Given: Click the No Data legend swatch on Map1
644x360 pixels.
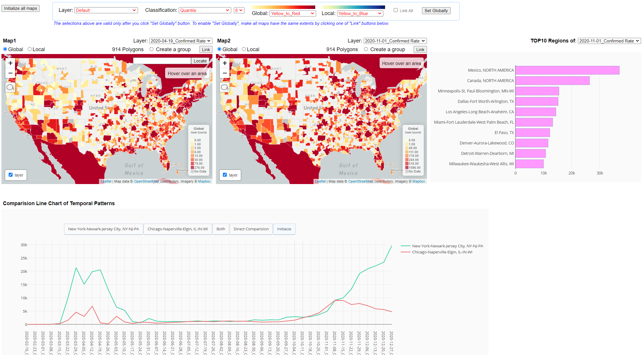Looking at the screenshot, I should tap(193, 171).
